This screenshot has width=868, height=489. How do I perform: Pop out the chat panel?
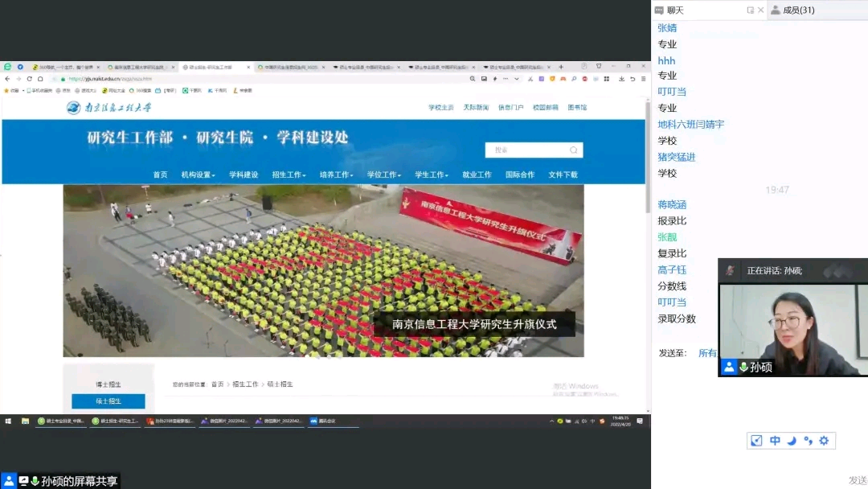click(x=750, y=10)
